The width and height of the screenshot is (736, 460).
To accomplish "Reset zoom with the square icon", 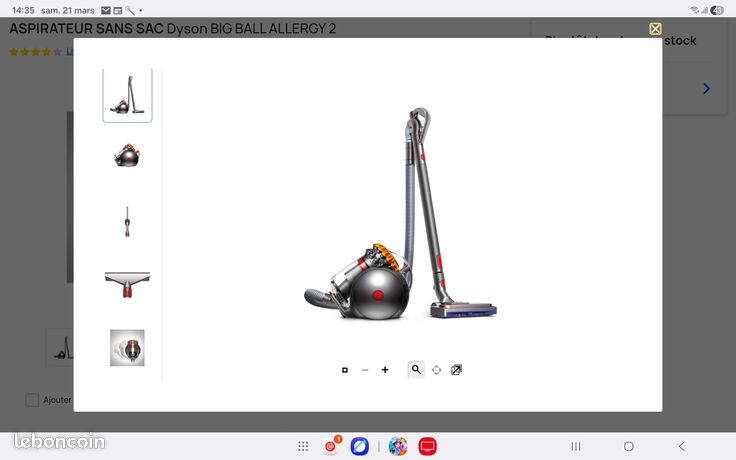I will pos(345,370).
